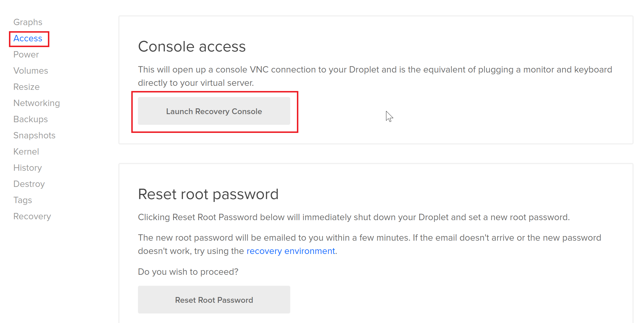Viewport: 644px width, 323px height.
Task: View the History section
Action: click(x=27, y=168)
